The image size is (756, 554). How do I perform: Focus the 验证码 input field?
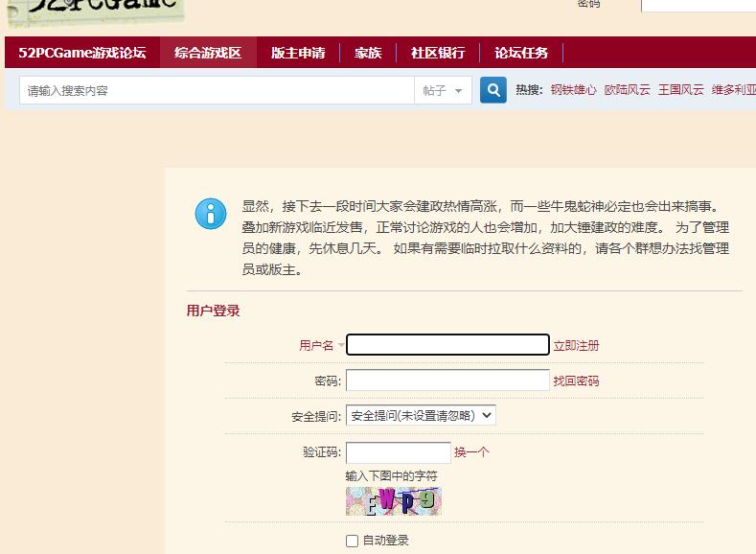point(398,452)
